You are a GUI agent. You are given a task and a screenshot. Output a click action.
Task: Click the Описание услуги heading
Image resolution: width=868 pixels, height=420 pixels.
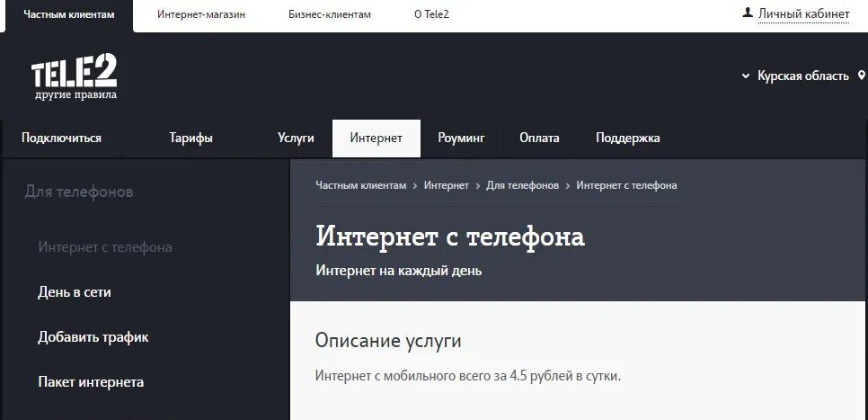point(388,341)
